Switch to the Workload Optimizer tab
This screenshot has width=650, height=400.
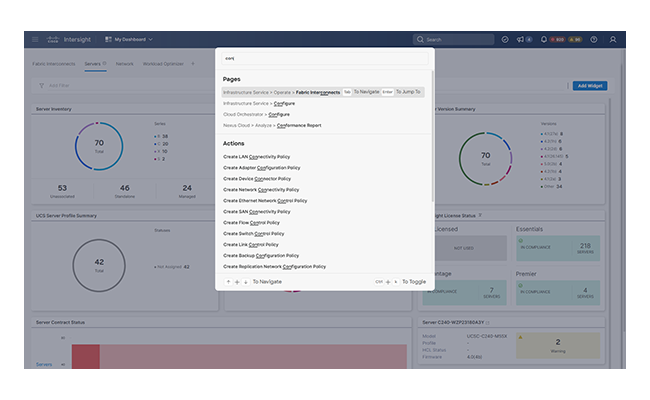point(163,64)
